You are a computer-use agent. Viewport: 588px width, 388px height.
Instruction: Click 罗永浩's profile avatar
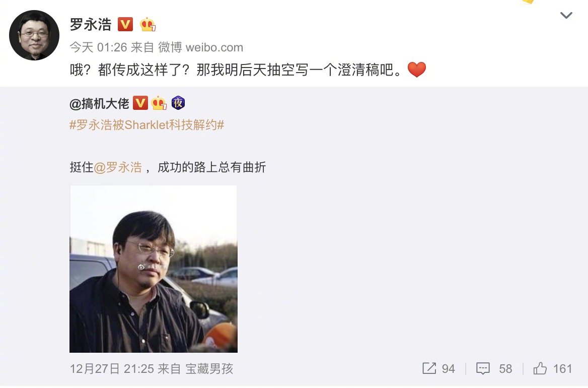(x=34, y=35)
